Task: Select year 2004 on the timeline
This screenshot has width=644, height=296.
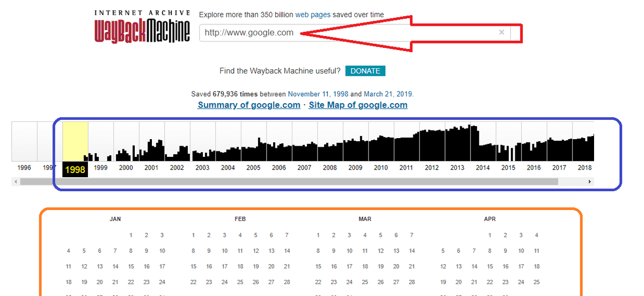Action: [x=228, y=168]
